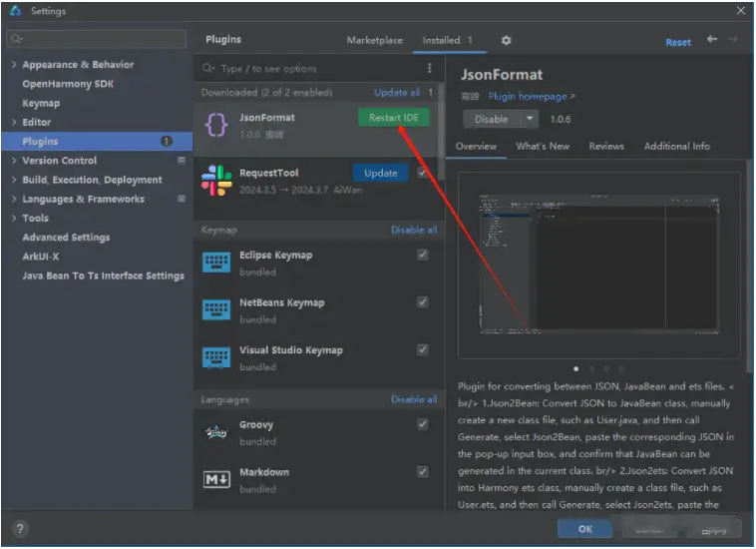756x549 pixels.
Task: Uncheck the Eclipse Keymap checkbox
Action: tap(422, 255)
